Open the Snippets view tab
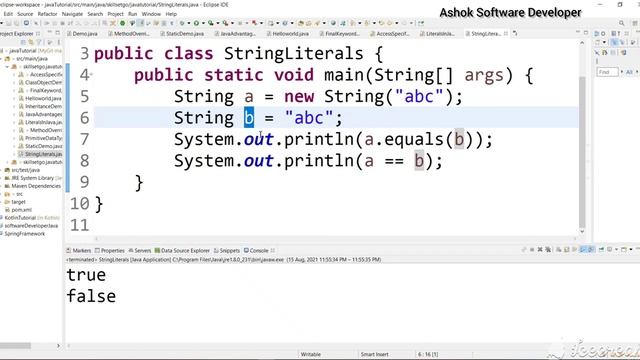Viewport: 640px width, 360px height. [227, 251]
